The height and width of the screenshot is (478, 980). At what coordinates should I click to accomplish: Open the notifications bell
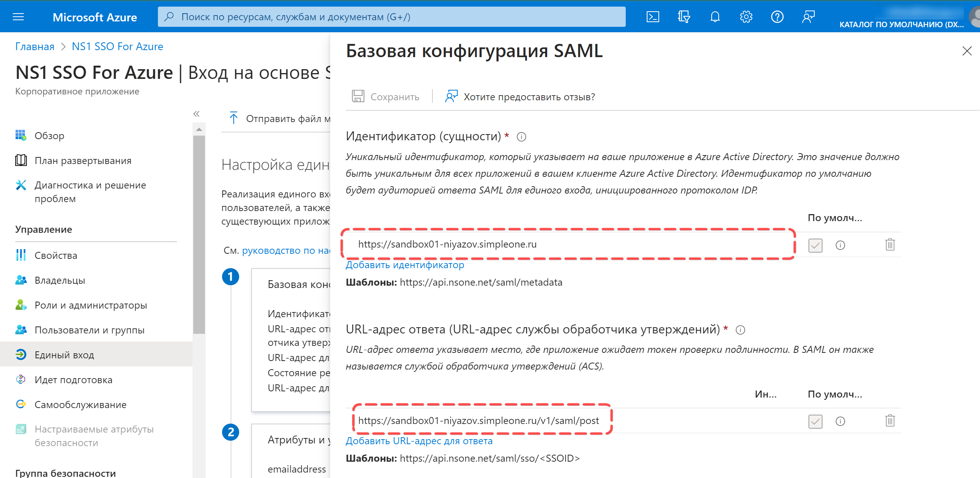715,17
